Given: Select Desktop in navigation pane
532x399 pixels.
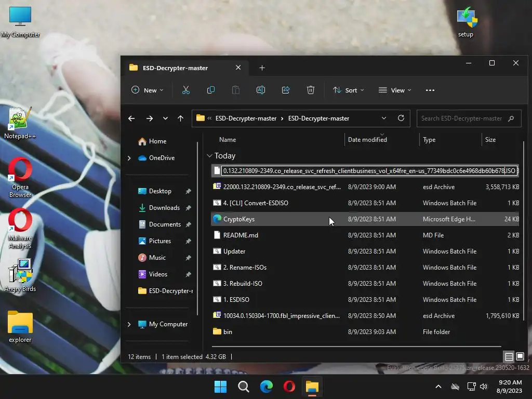Looking at the screenshot, I should coord(160,191).
